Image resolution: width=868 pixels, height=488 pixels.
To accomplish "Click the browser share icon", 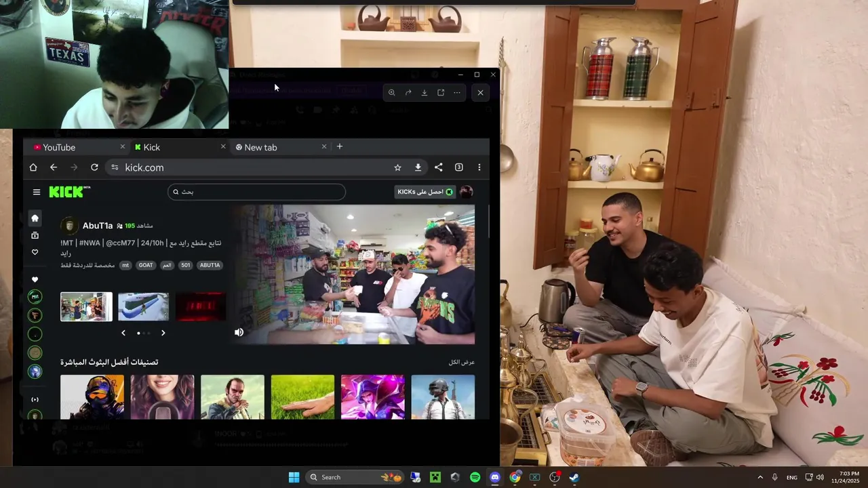I will pos(439,167).
